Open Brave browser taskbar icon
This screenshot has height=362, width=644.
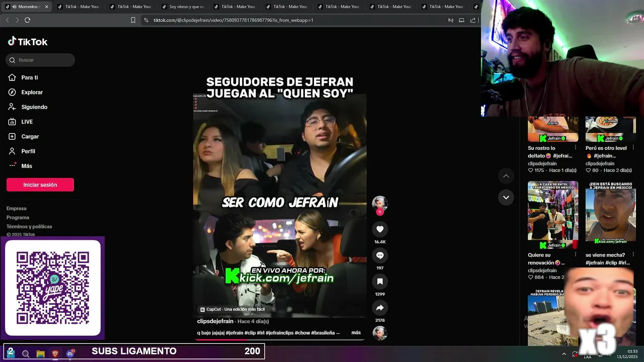click(x=55, y=354)
